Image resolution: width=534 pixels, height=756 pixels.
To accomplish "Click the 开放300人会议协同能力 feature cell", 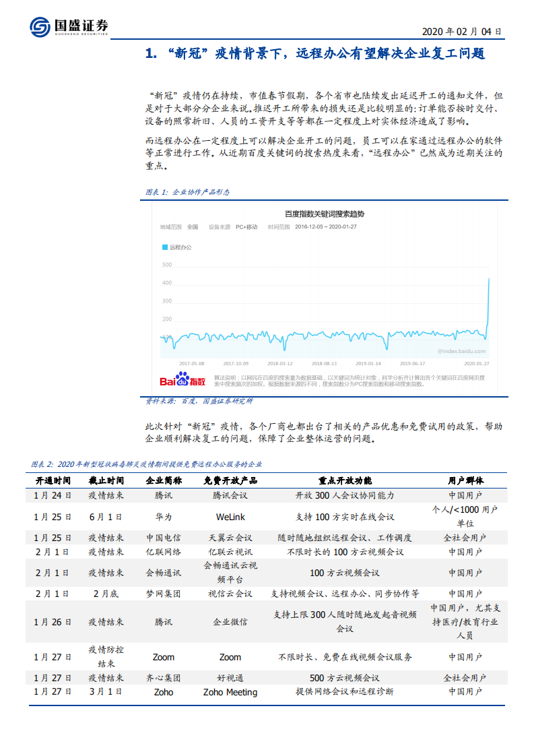I will [345, 496].
